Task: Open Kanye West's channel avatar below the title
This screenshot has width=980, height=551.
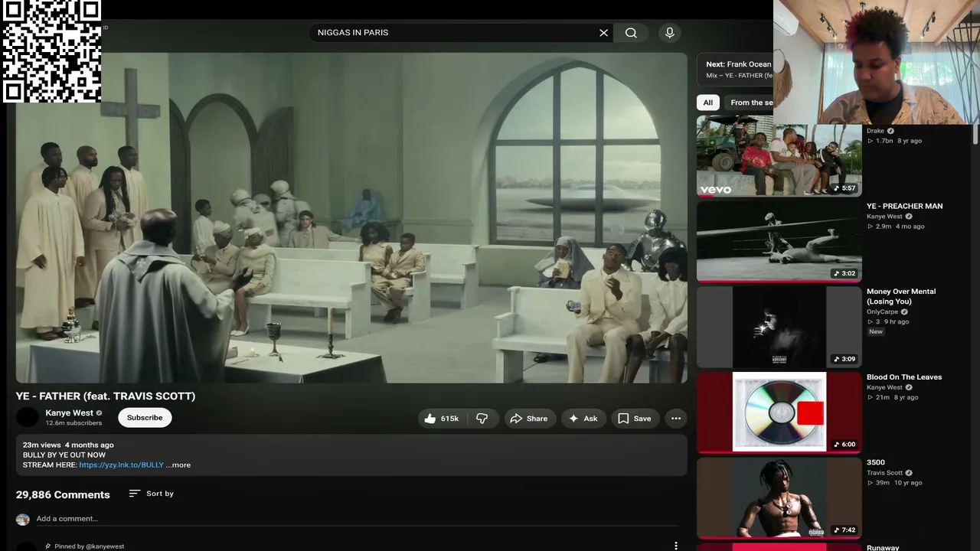Action: tap(28, 417)
